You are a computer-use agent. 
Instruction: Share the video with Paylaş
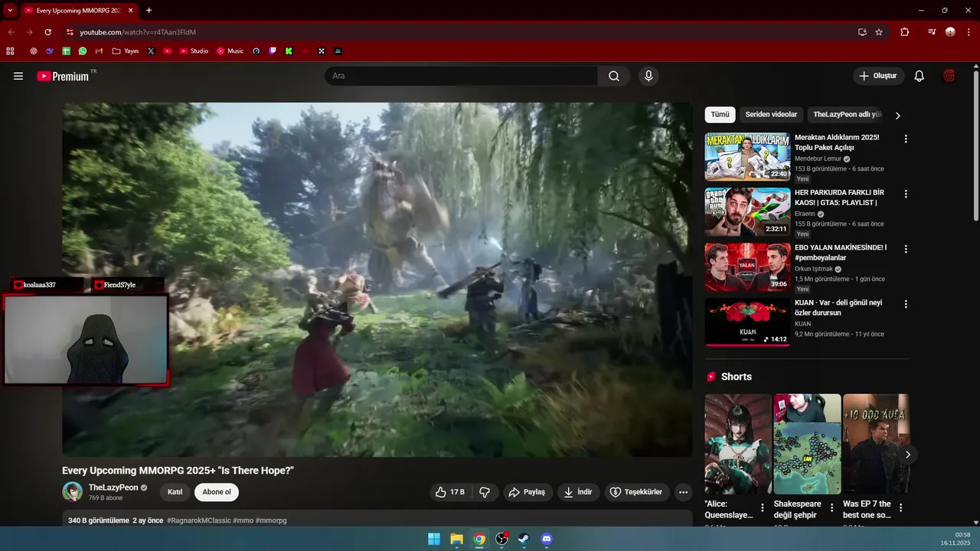click(x=528, y=492)
